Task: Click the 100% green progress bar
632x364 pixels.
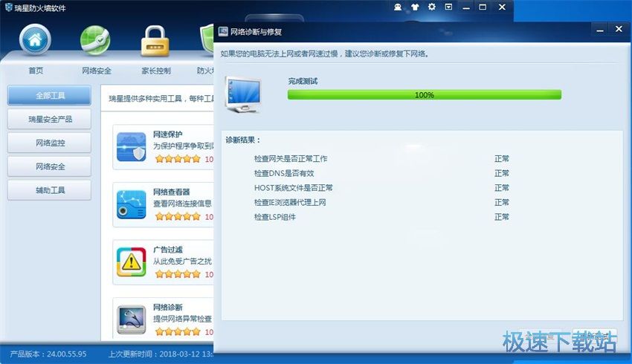Action: 424,94
